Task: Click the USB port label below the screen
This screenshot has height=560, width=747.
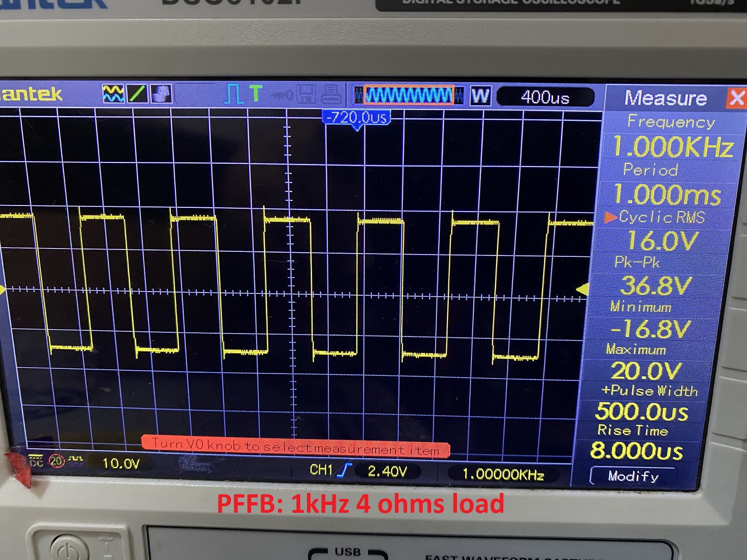Action: pos(348,552)
